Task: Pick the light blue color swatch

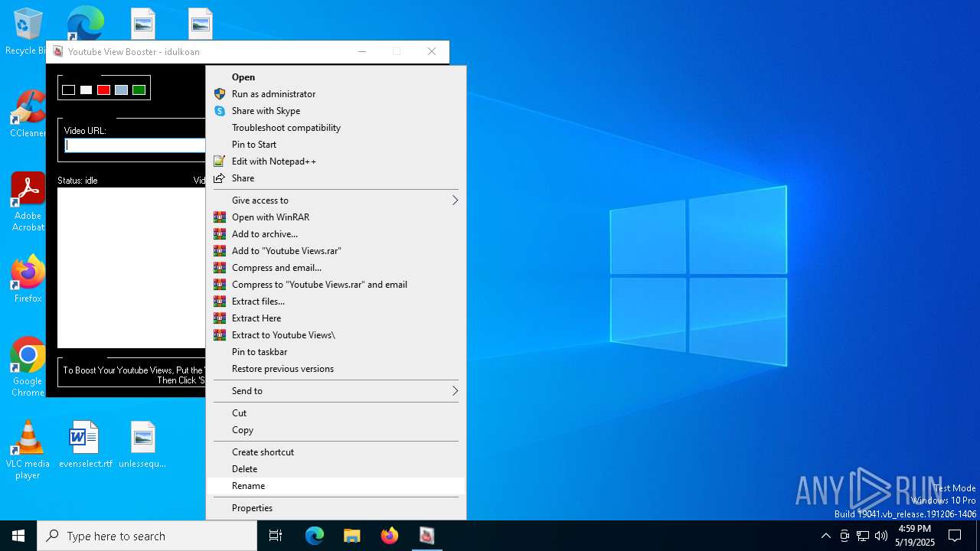Action: click(x=121, y=90)
